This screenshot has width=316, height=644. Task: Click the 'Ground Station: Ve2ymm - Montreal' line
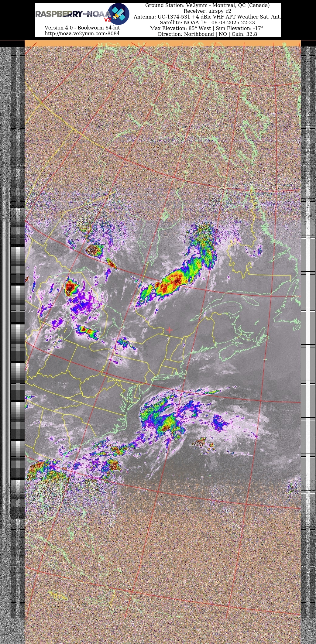(207, 5)
